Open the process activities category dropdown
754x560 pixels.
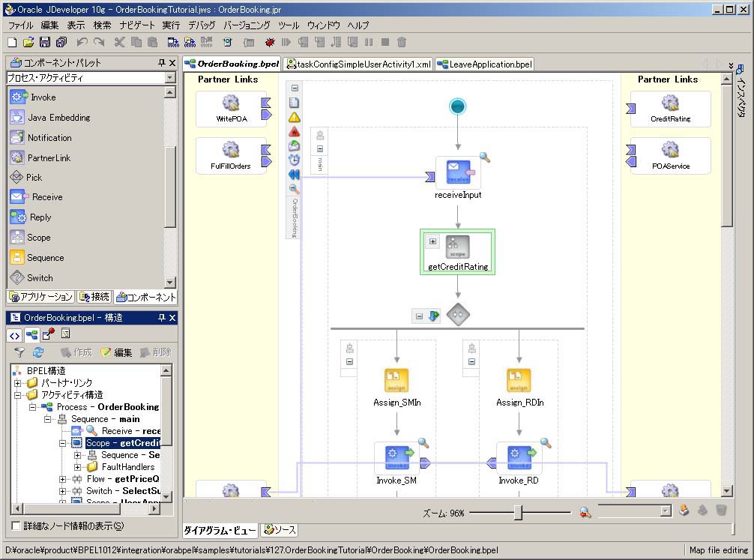170,77
